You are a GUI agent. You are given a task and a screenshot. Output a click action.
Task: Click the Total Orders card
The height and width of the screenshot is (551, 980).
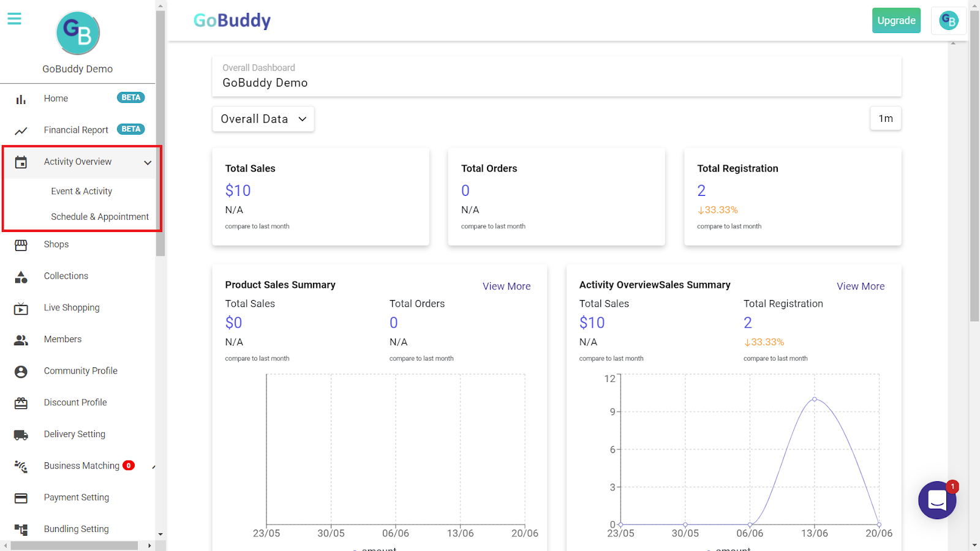[x=556, y=197]
